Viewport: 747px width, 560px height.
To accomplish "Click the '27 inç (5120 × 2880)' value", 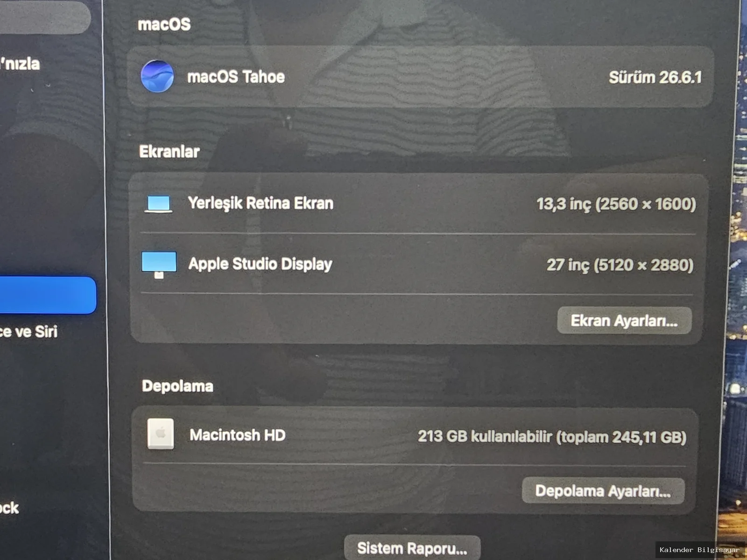I will click(x=620, y=265).
